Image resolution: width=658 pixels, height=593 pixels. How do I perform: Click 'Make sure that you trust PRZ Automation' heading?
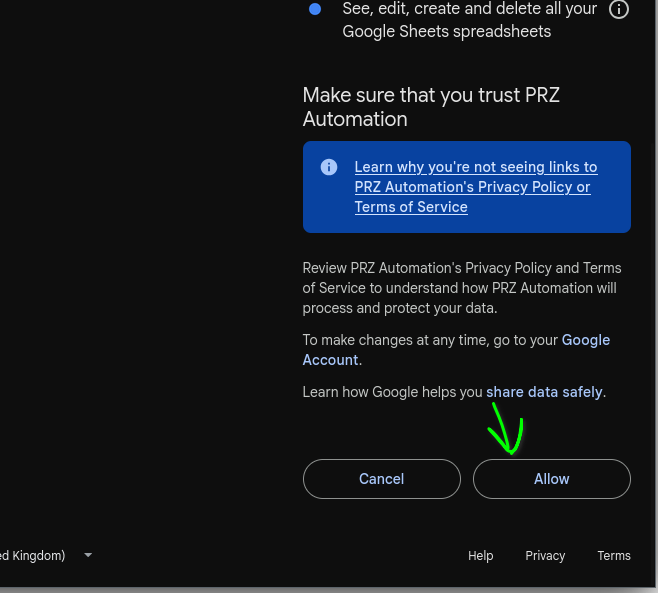431,107
